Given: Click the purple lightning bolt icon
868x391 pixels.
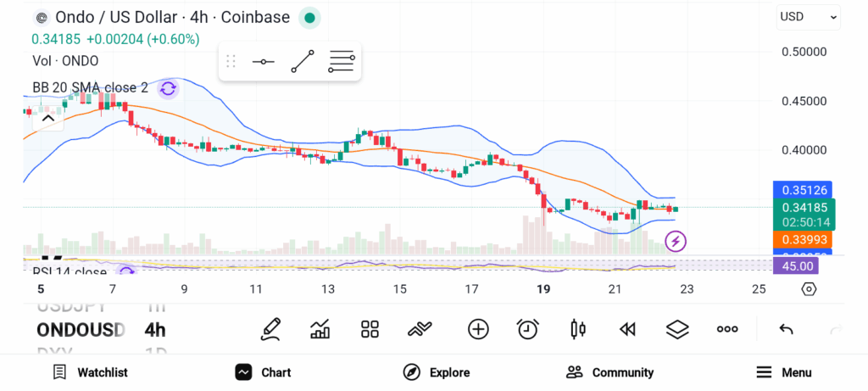Looking at the screenshot, I should tap(676, 242).
